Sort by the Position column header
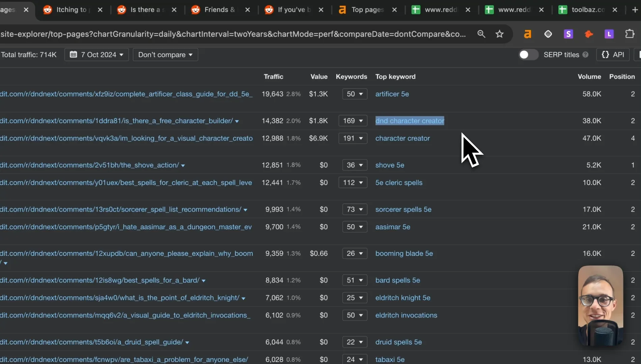The image size is (641, 364). [622, 77]
